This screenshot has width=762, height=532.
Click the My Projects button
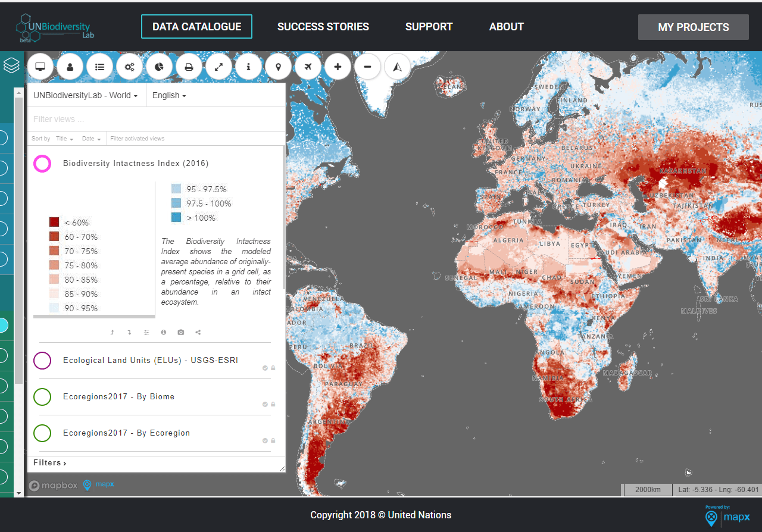(694, 27)
